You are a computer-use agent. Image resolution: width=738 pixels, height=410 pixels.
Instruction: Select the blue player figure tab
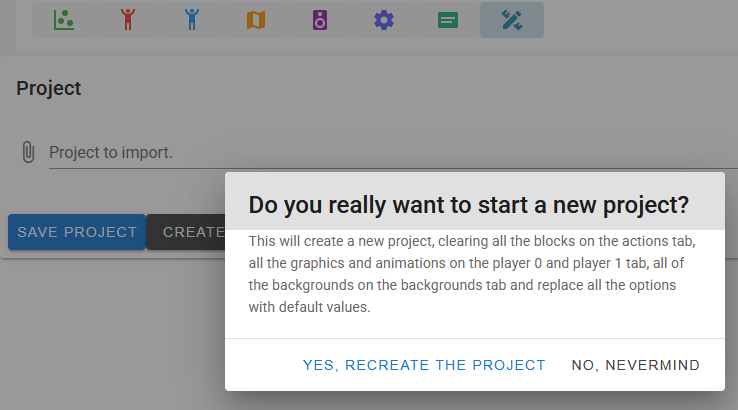(192, 19)
